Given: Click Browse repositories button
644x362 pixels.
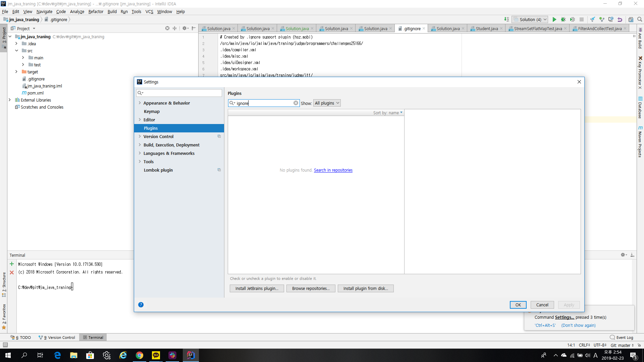Looking at the screenshot, I should point(311,288).
